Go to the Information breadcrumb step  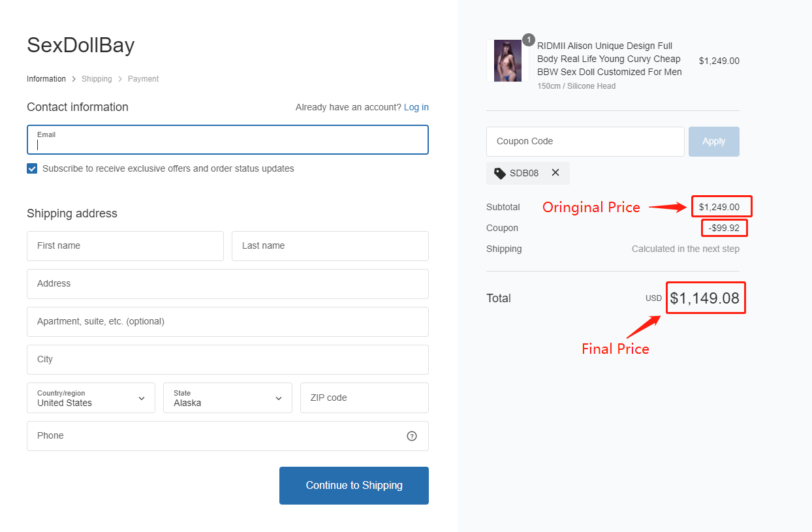coord(46,79)
